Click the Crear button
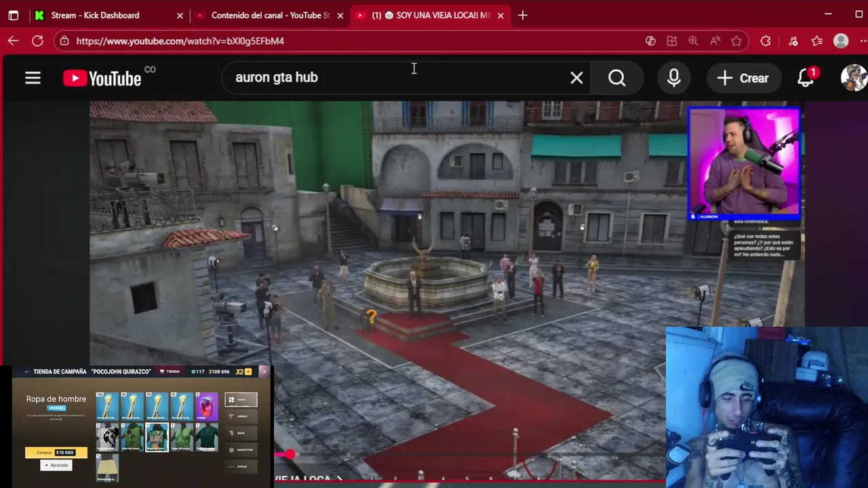The image size is (868, 488). click(743, 78)
